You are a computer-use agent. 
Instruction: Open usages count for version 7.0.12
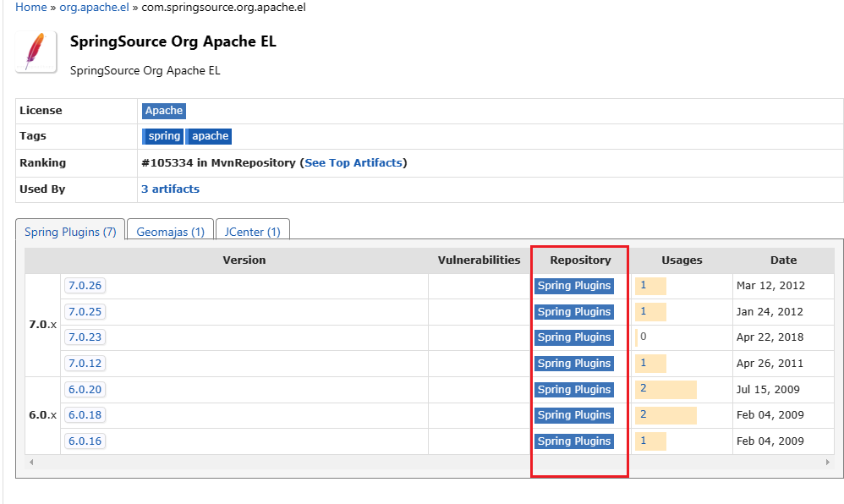coord(644,363)
